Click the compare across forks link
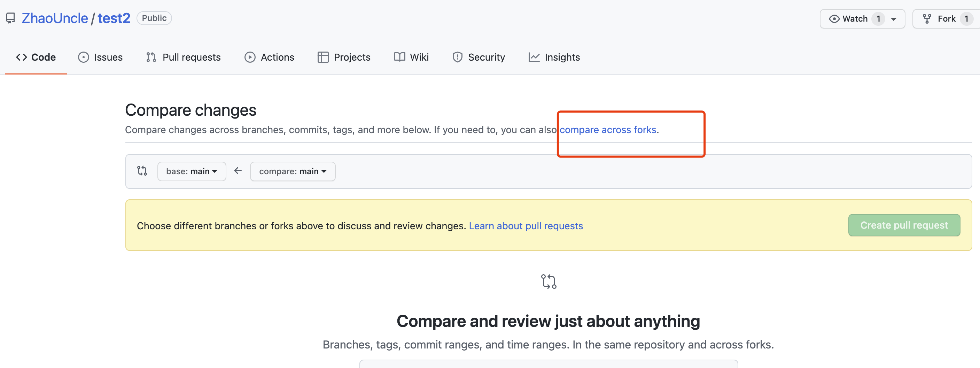Screen dimensions: 980x368 click(x=608, y=130)
